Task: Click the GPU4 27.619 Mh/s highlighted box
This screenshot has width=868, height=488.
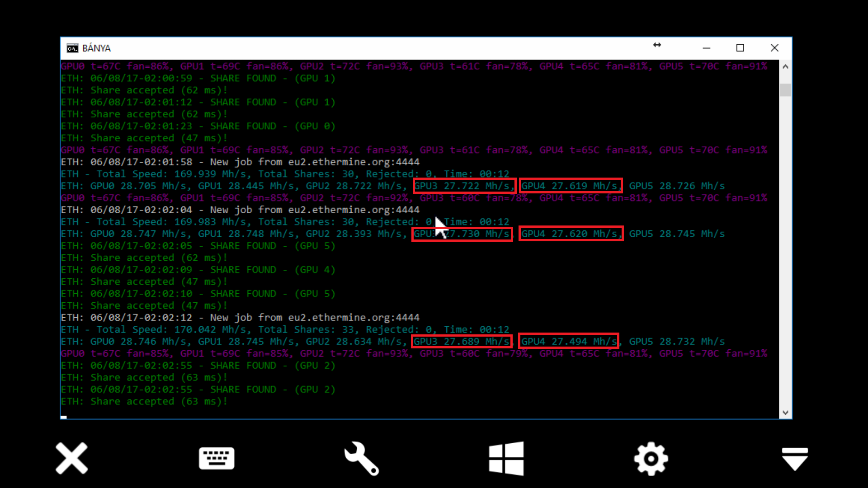Action: [571, 186]
